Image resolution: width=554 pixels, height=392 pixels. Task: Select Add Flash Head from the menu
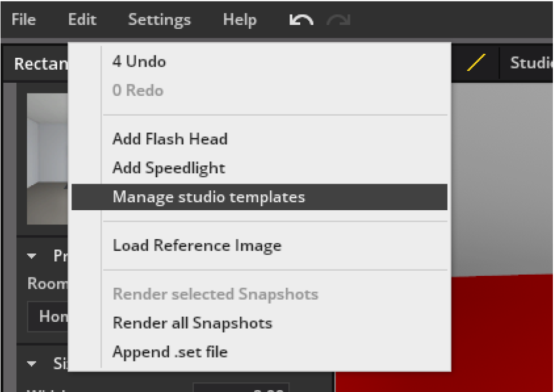pos(170,139)
